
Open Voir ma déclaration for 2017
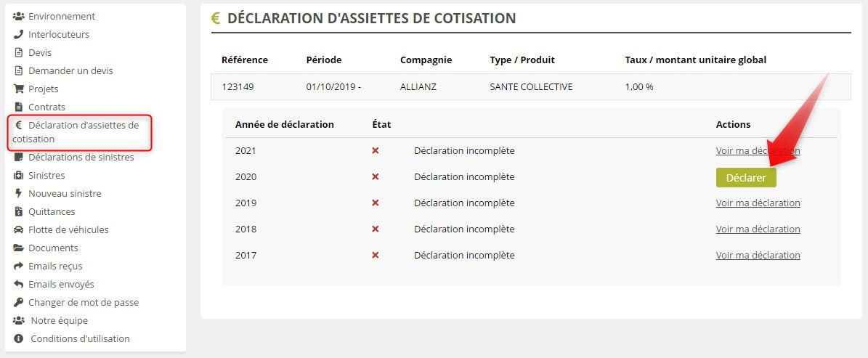[758, 256]
